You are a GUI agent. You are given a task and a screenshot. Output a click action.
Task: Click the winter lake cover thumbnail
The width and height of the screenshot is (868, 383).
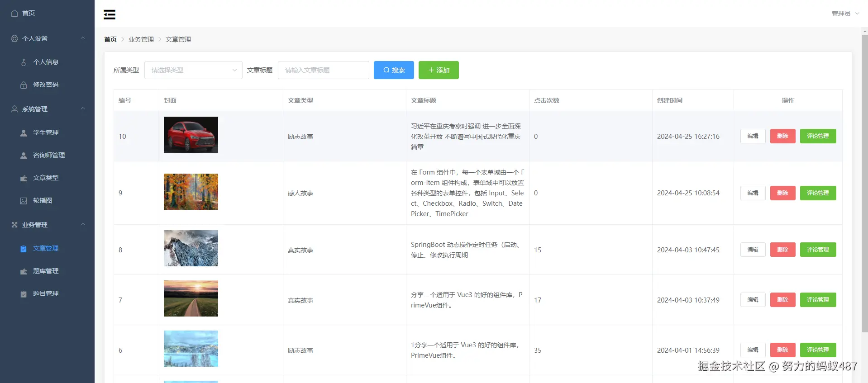point(191,349)
